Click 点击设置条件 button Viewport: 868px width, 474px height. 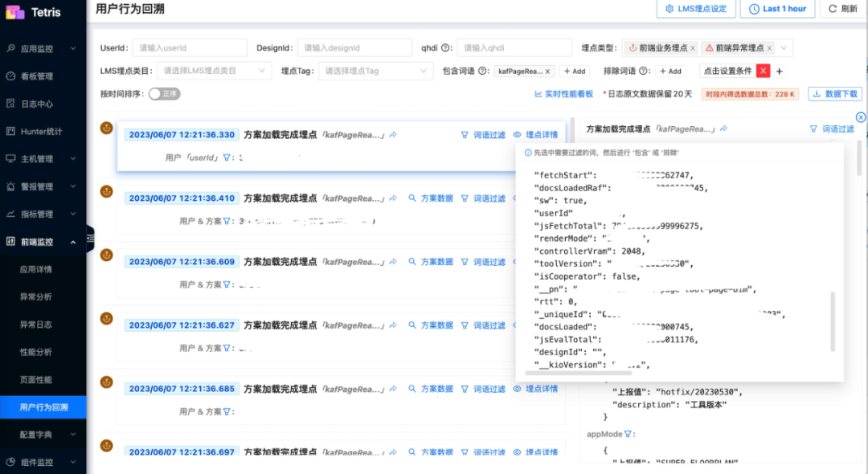click(x=727, y=71)
